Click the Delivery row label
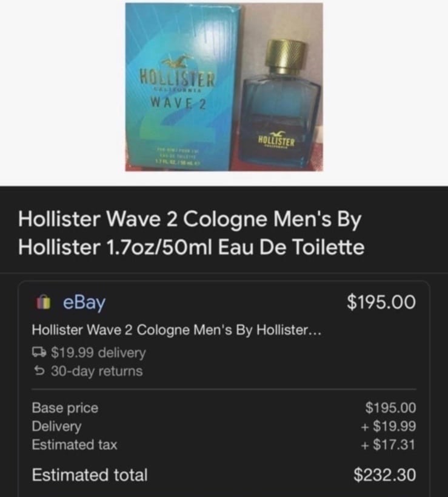Viewport: 448px width, 497px height. pyautogui.click(x=57, y=426)
